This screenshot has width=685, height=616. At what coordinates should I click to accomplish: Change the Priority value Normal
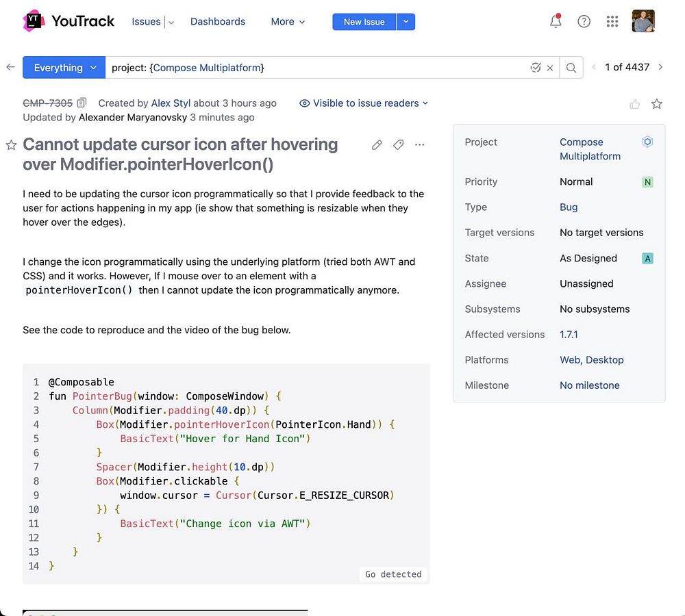pyautogui.click(x=576, y=181)
